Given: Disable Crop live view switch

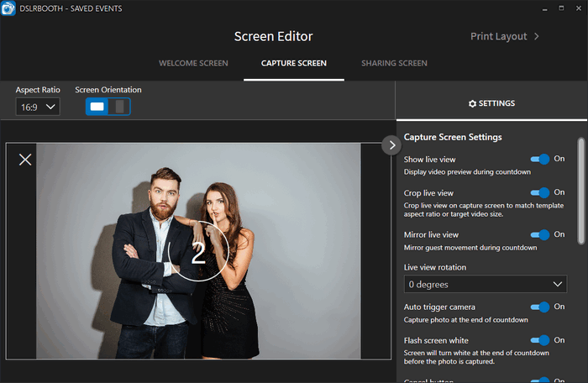Looking at the screenshot, I should (539, 192).
